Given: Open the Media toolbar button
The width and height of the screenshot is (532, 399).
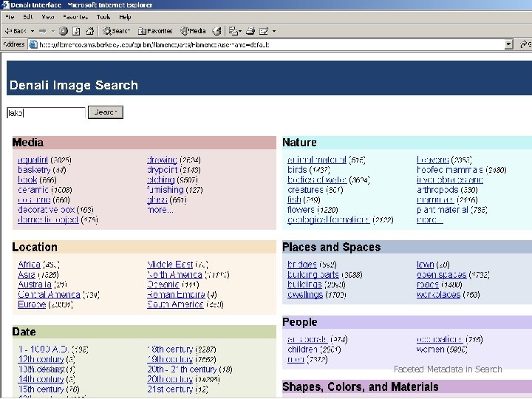Looking at the screenshot, I should tap(193, 31).
